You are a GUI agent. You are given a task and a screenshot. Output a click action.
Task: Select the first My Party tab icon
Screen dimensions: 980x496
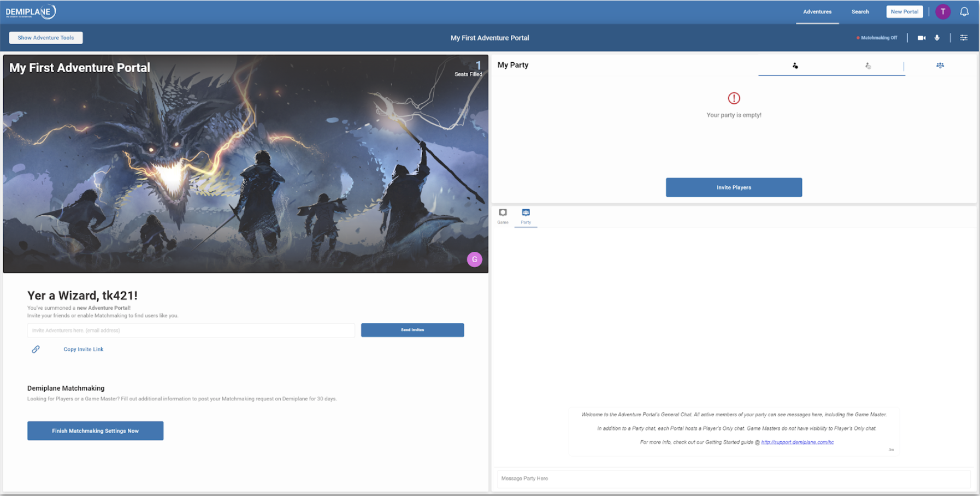point(795,66)
